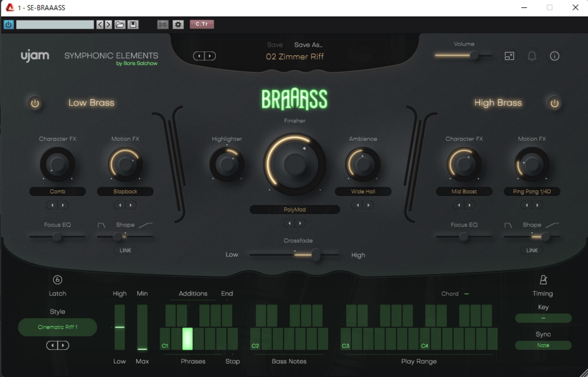The height and width of the screenshot is (377, 588).
Task: Click the Save preset button
Action: coord(275,45)
